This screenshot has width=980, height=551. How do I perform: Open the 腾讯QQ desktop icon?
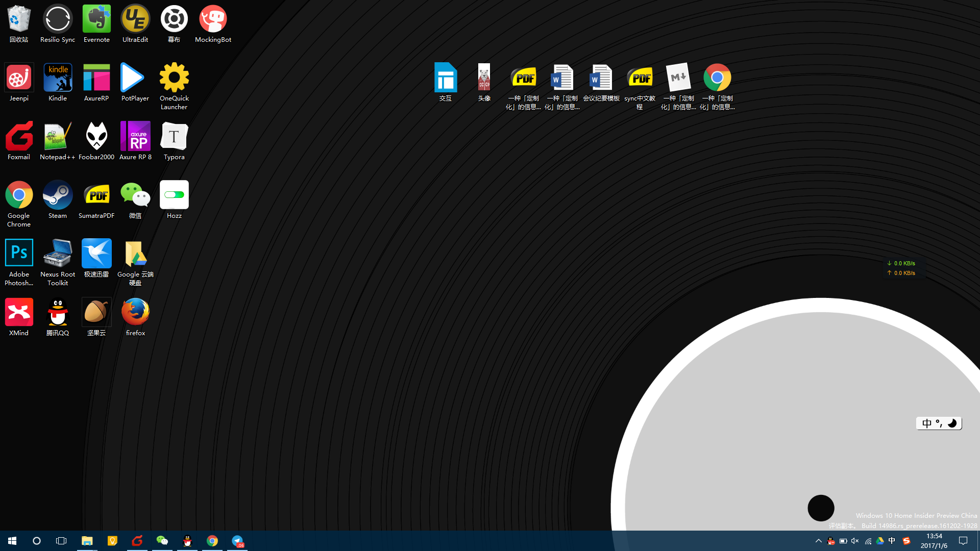point(58,317)
